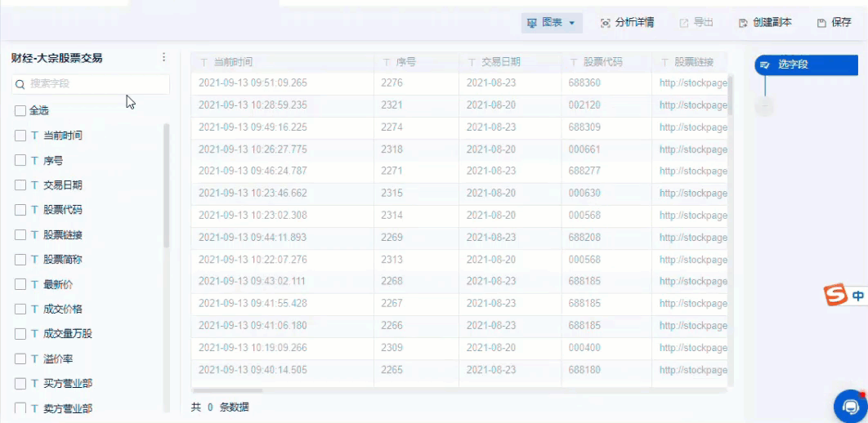Click the stock code cell 000661
The image size is (868, 423).
click(x=606, y=150)
